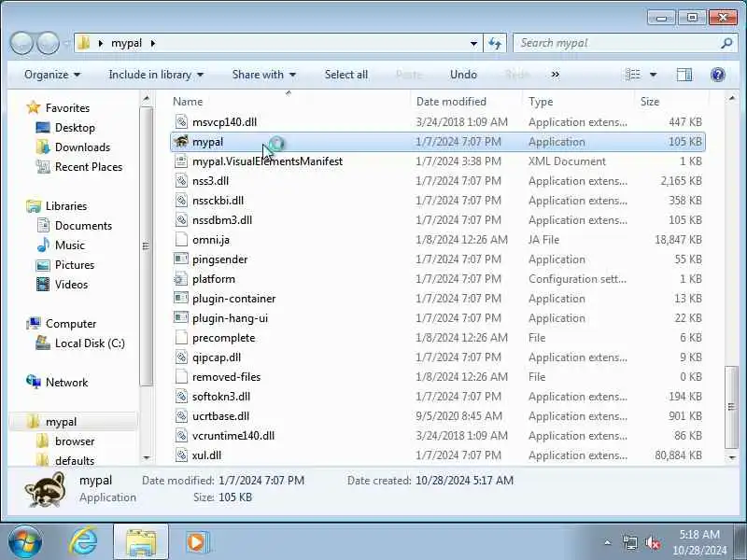Screen dimensions: 747x560
Task: Sort by Date modified column header
Action: (466, 102)
